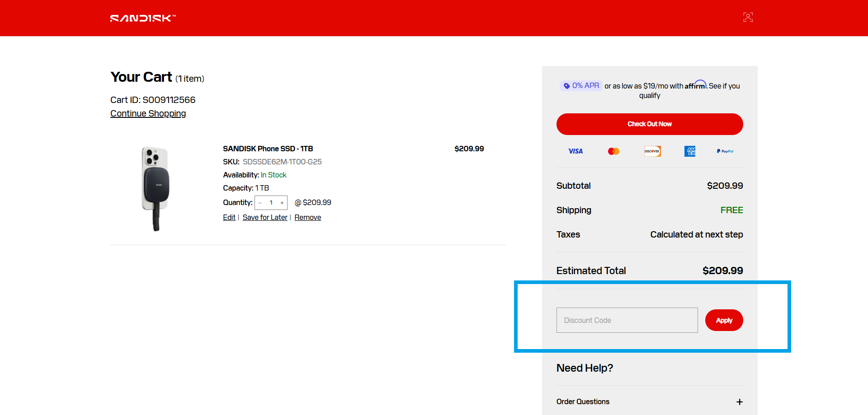Open the account icon in header
This screenshot has height=415, width=868.
[x=748, y=17]
